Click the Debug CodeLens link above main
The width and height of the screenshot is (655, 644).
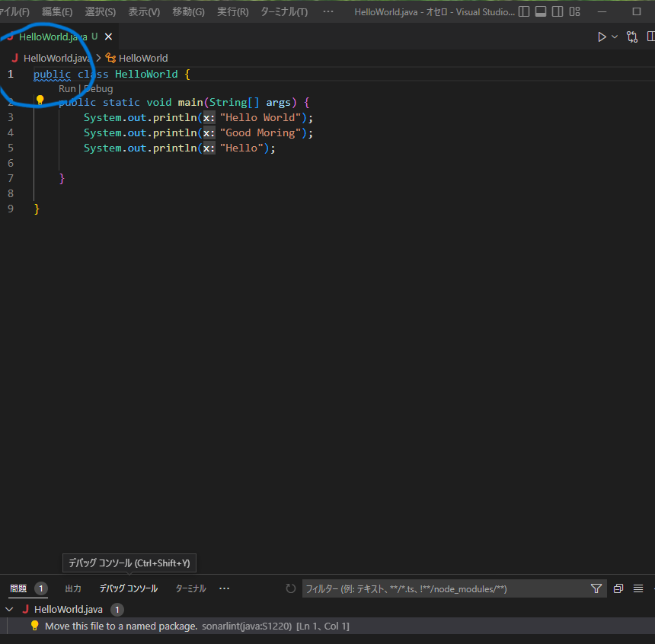tap(98, 88)
